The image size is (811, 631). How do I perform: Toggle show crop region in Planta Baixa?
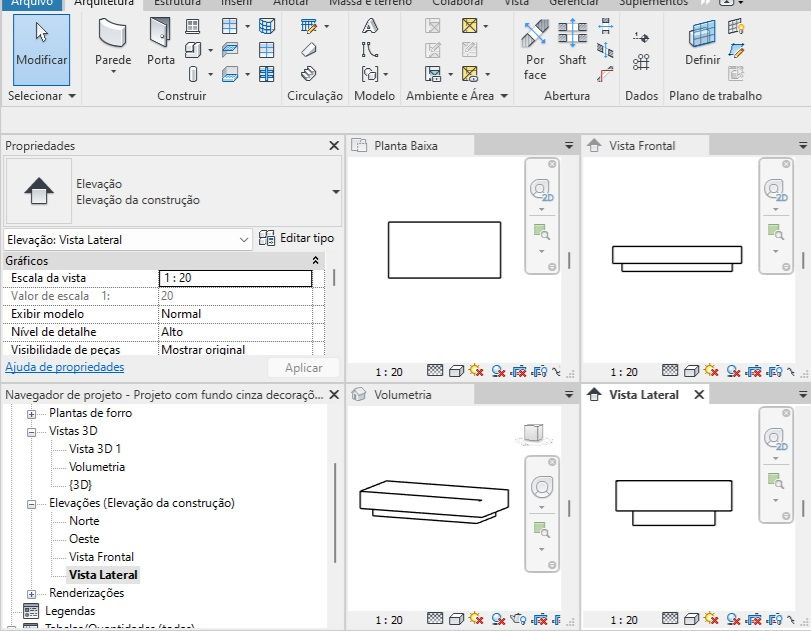pos(539,371)
